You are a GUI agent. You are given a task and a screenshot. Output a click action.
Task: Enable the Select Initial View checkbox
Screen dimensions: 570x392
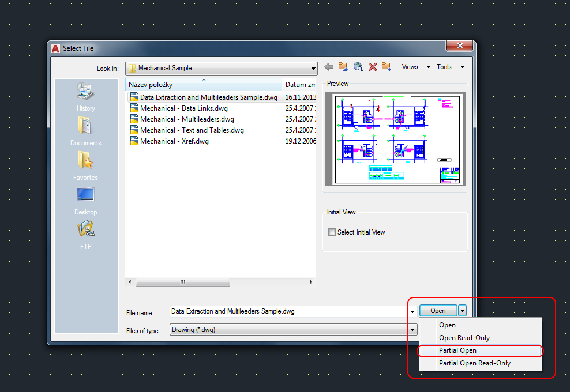[x=332, y=232]
